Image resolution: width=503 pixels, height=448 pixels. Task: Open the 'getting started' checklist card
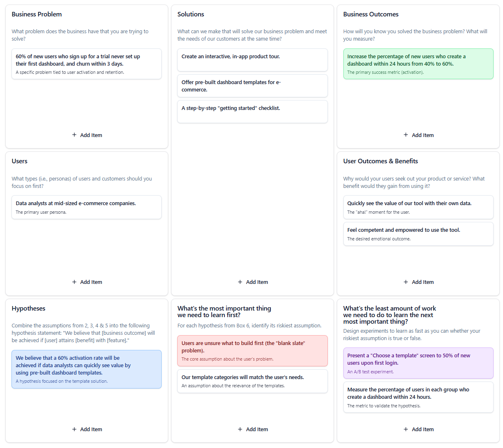click(252, 112)
